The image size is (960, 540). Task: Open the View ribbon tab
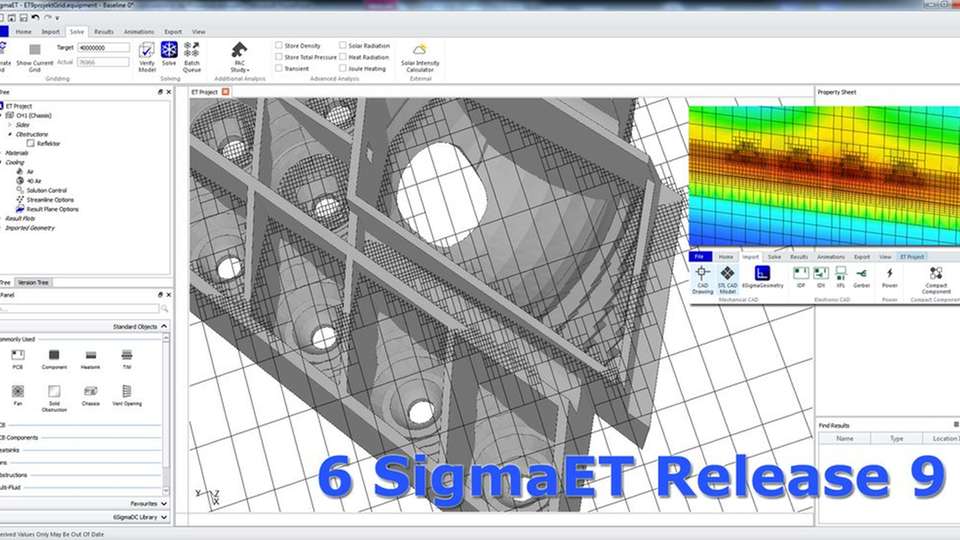point(198,32)
